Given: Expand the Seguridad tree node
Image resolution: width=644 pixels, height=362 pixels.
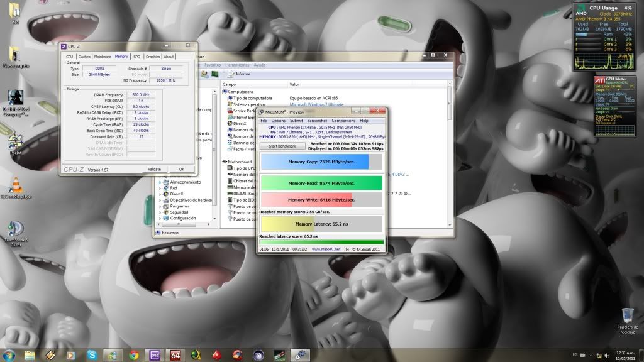Looking at the screenshot, I should (160, 212).
